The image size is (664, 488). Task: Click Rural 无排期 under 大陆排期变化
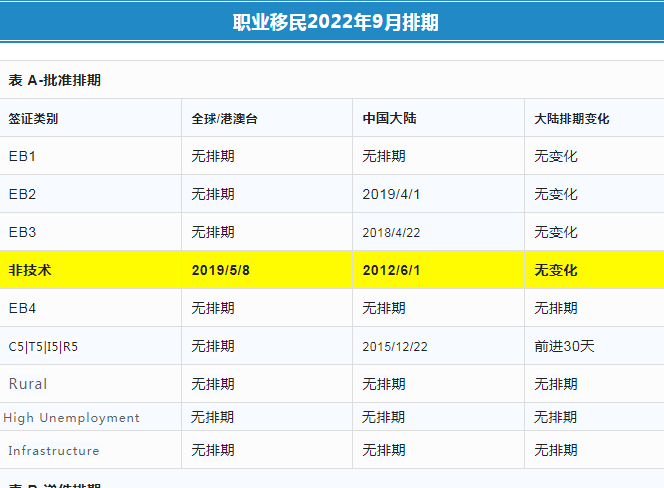(556, 384)
